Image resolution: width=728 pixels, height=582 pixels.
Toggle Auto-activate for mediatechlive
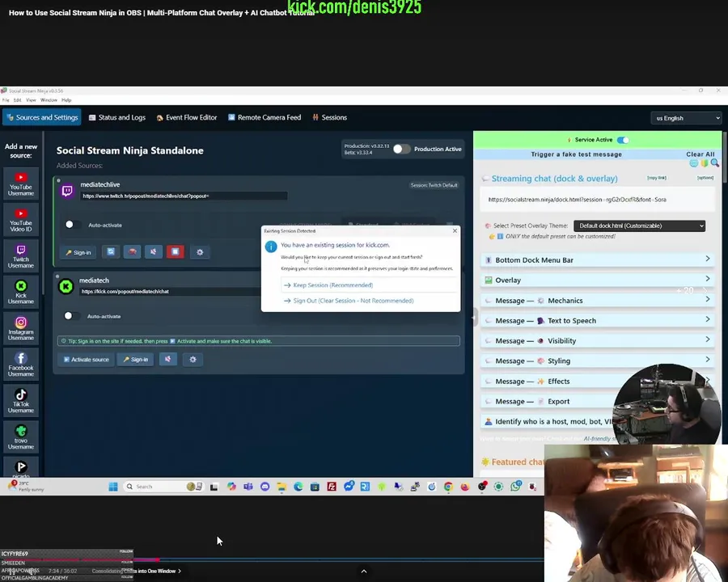pos(73,225)
